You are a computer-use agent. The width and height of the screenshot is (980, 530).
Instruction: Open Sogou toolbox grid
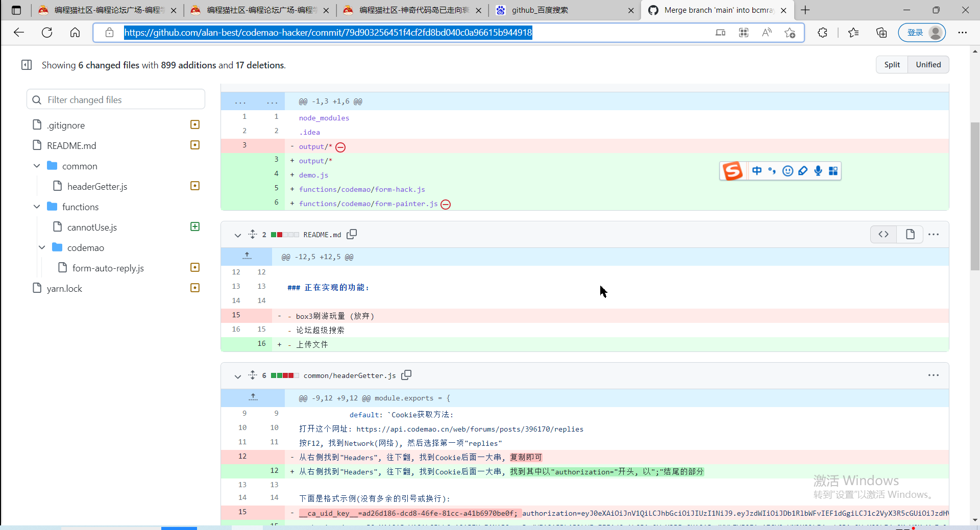[x=833, y=171]
